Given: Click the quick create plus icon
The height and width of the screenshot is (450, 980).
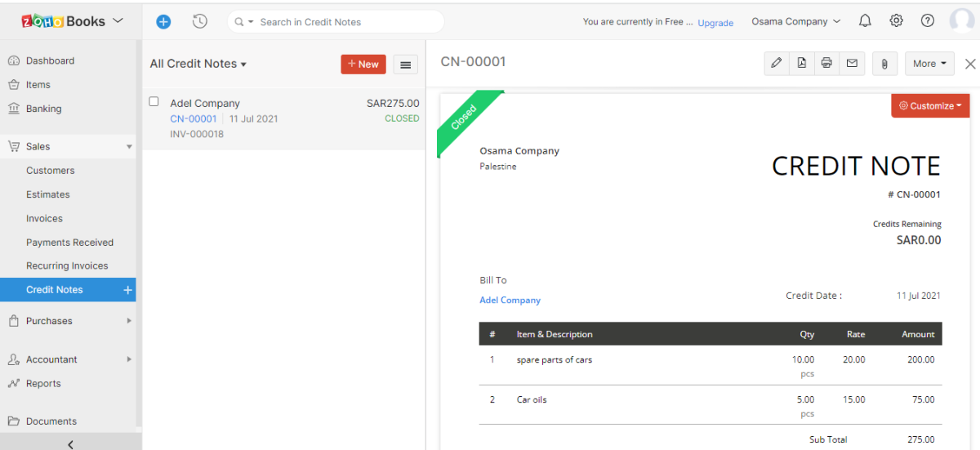Looking at the screenshot, I should coord(163,22).
